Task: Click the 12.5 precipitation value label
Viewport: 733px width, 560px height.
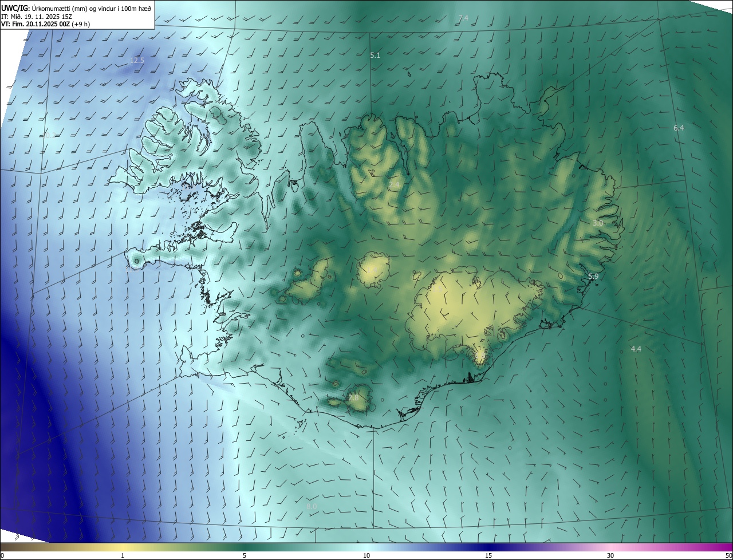Action: [137, 60]
